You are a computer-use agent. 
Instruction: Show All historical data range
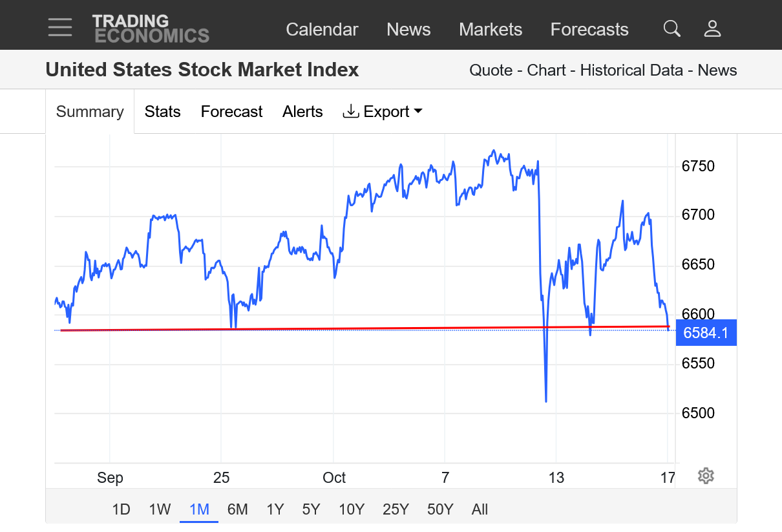click(480, 509)
